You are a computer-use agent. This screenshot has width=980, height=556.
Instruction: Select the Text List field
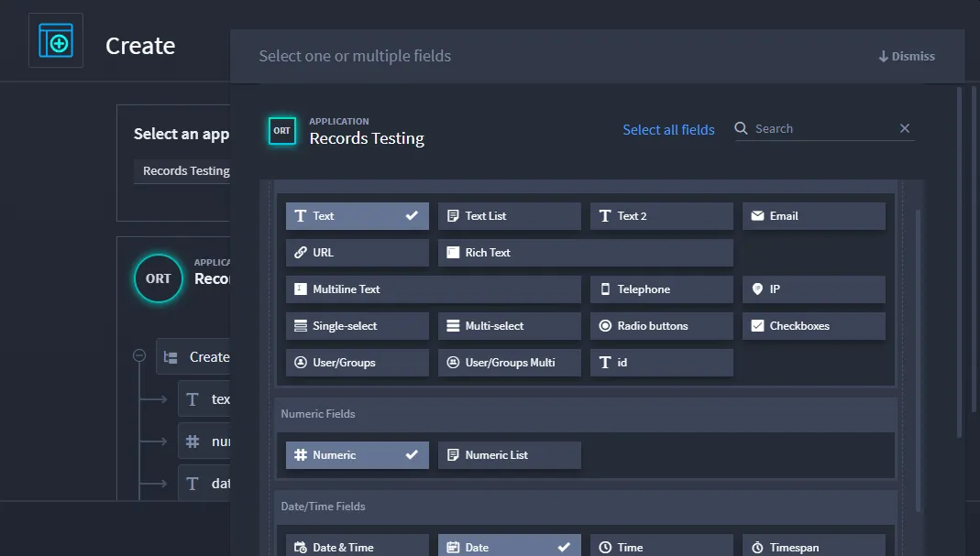[x=510, y=215]
